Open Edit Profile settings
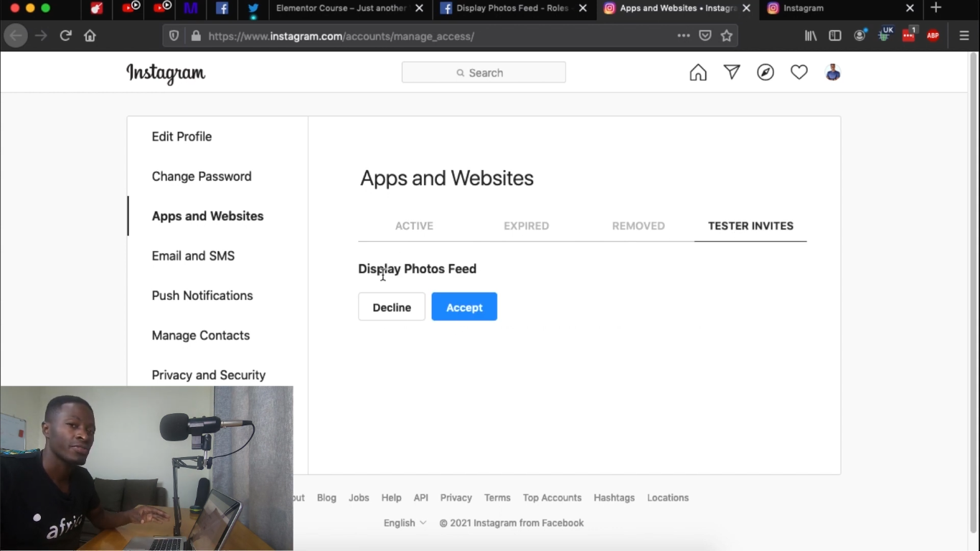This screenshot has width=980, height=551. [x=182, y=136]
